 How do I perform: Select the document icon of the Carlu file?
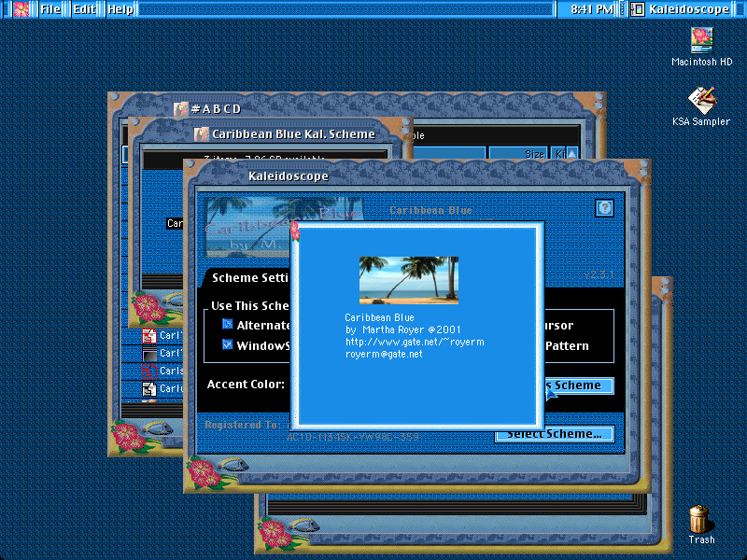(149, 389)
